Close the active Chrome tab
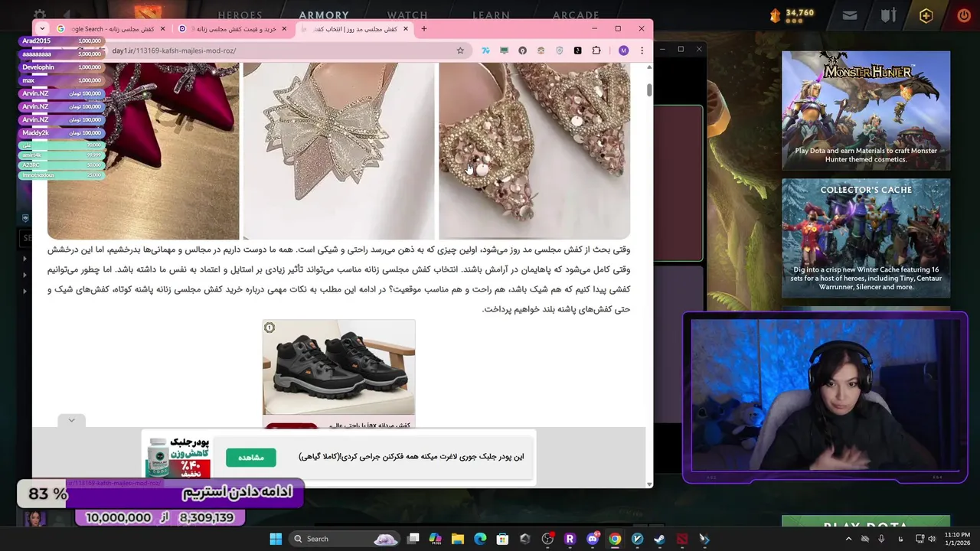This screenshot has width=980, height=551. tap(406, 29)
